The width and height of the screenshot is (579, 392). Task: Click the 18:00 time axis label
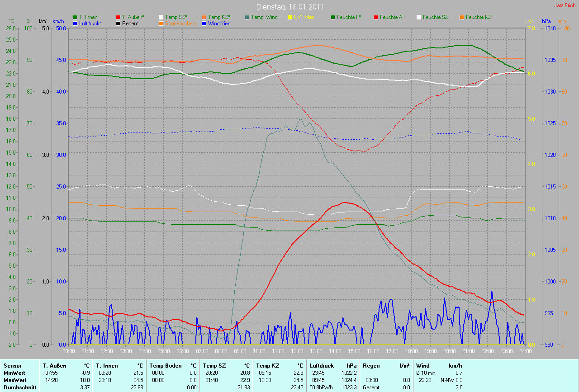point(411,351)
